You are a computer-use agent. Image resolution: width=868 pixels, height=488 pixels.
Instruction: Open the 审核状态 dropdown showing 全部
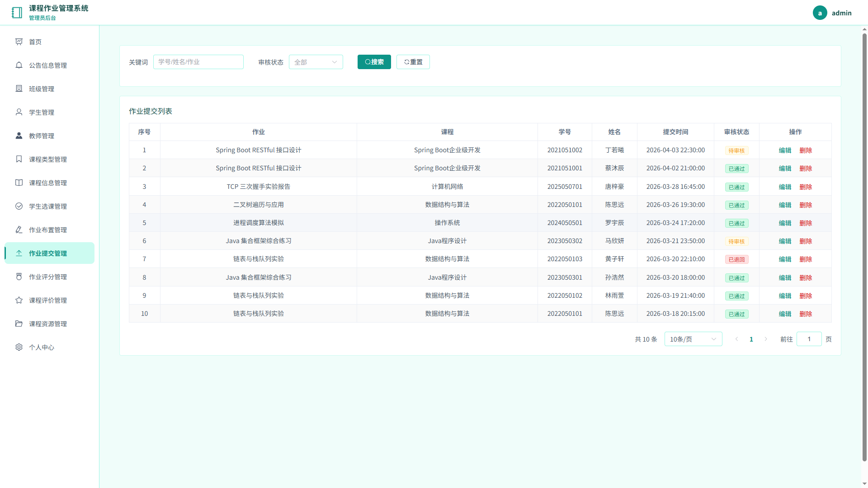316,62
